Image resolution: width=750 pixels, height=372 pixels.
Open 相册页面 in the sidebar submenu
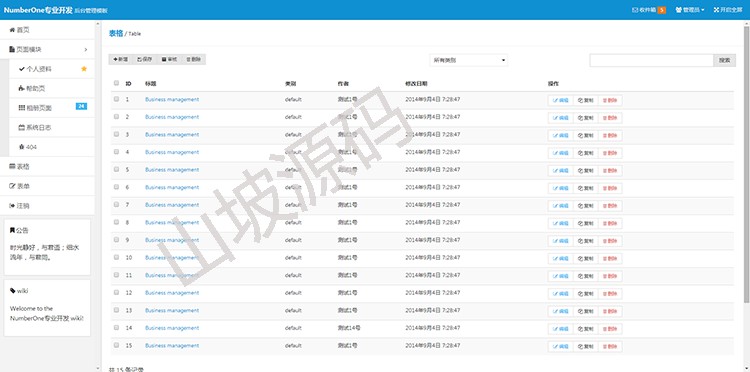52,108
